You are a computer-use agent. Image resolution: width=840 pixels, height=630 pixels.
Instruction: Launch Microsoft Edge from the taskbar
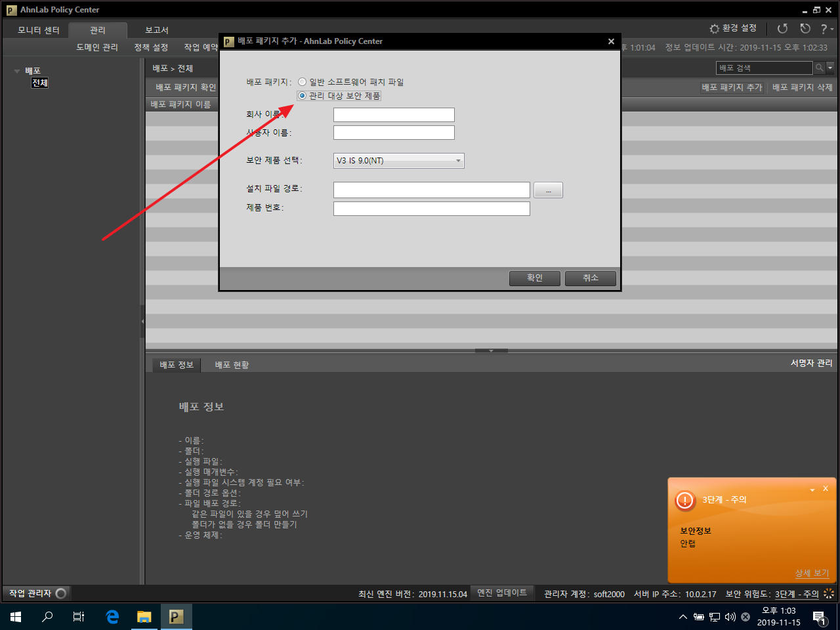112,617
